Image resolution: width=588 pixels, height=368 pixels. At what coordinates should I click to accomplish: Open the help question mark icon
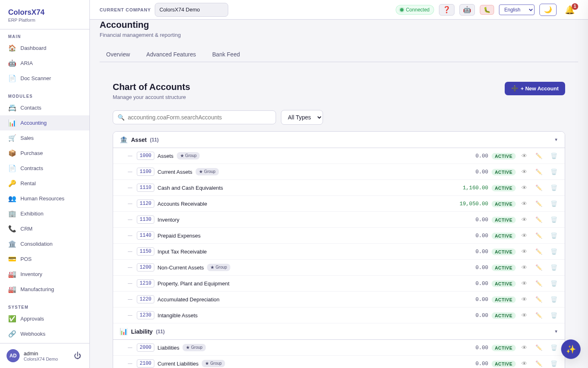pyautogui.click(x=447, y=10)
